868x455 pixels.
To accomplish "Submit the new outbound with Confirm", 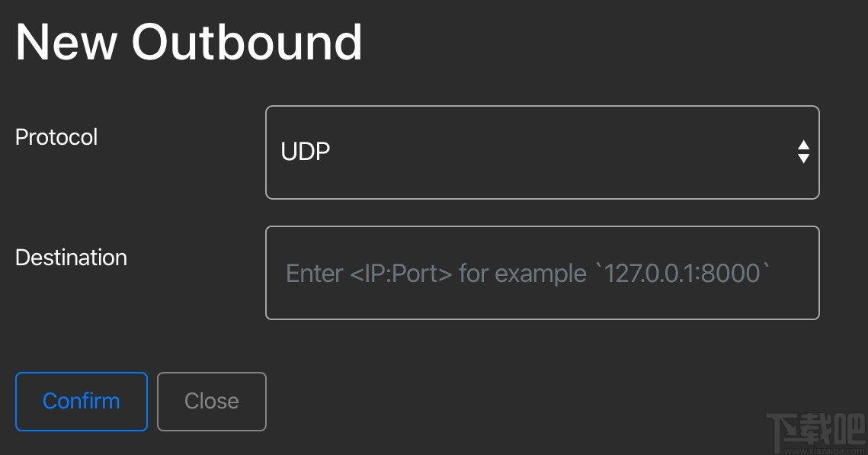I will coord(81,401).
